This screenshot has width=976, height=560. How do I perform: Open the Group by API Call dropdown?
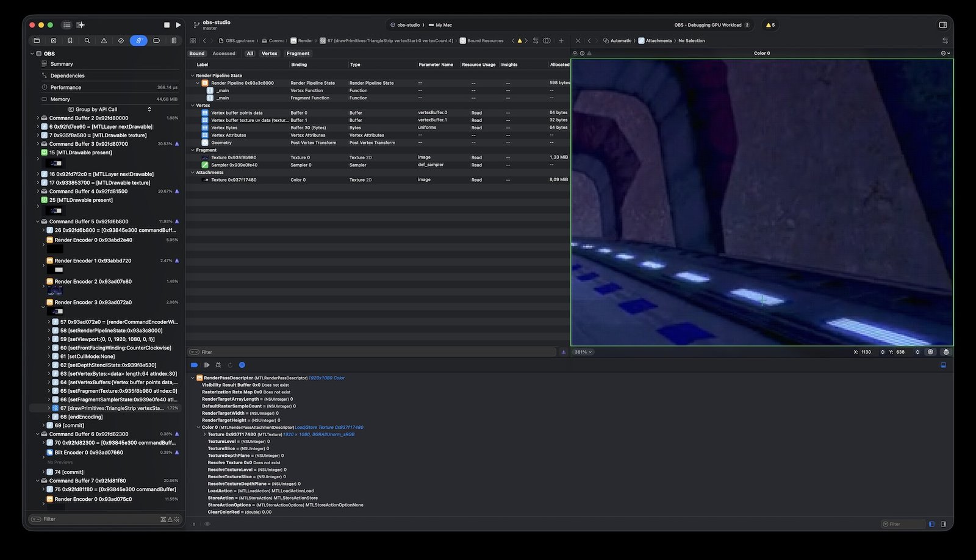click(x=149, y=109)
